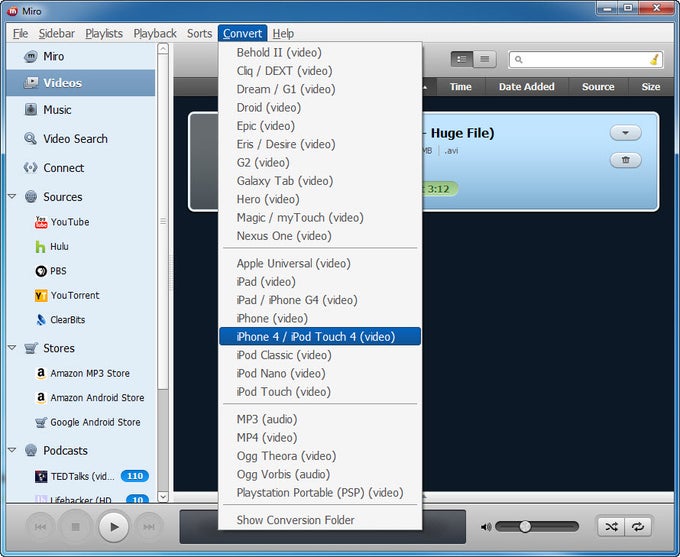
Task: Click the search magnifier icon in search box
Action: point(519,59)
